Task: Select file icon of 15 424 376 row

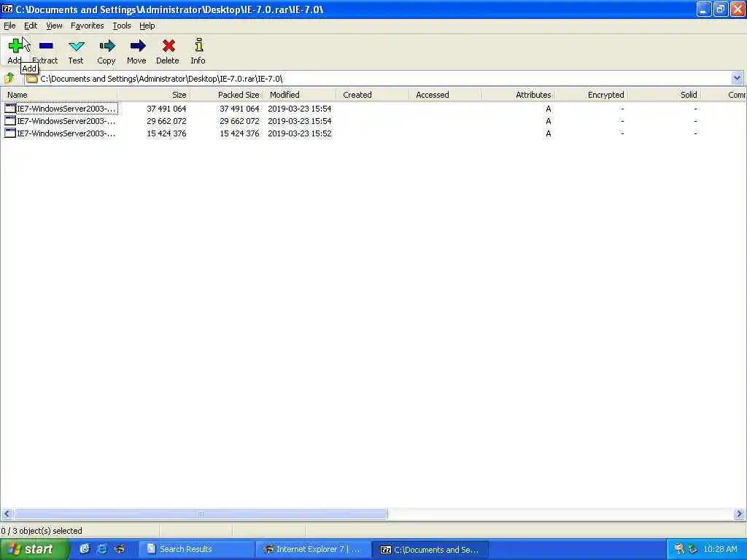Action: pyautogui.click(x=10, y=133)
